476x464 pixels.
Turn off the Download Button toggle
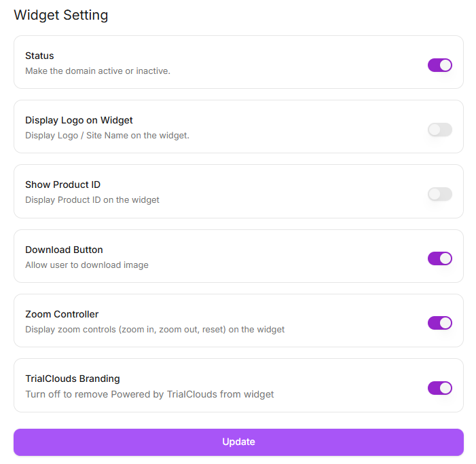click(439, 258)
